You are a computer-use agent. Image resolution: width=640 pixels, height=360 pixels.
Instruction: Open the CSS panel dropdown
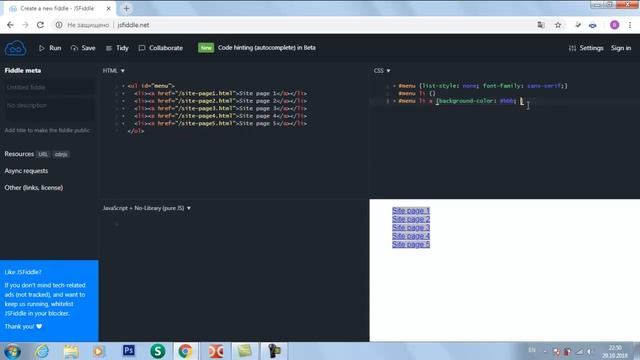(x=382, y=71)
